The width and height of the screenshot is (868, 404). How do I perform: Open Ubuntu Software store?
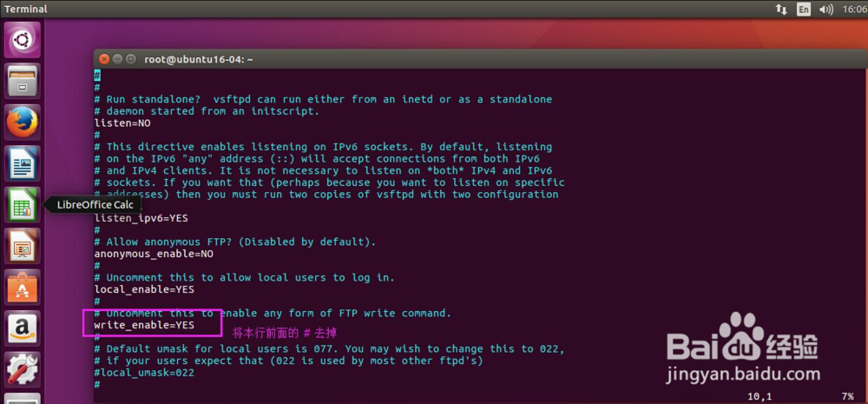(x=22, y=288)
